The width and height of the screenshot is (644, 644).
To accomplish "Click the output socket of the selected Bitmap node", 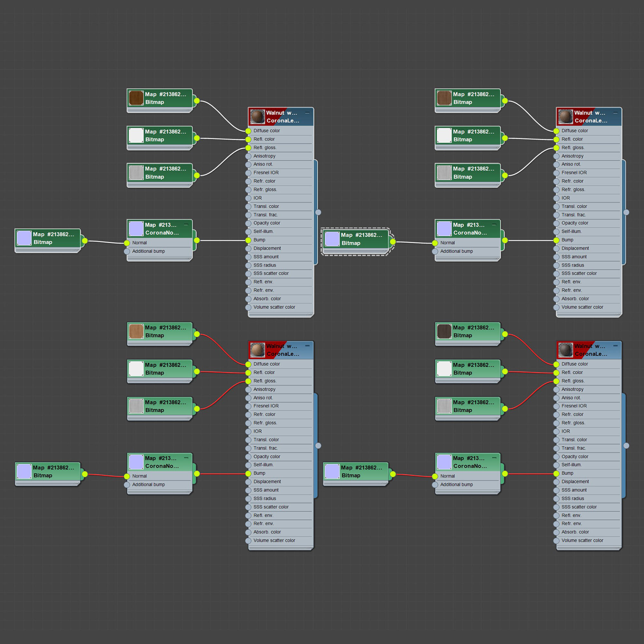I will tap(393, 242).
